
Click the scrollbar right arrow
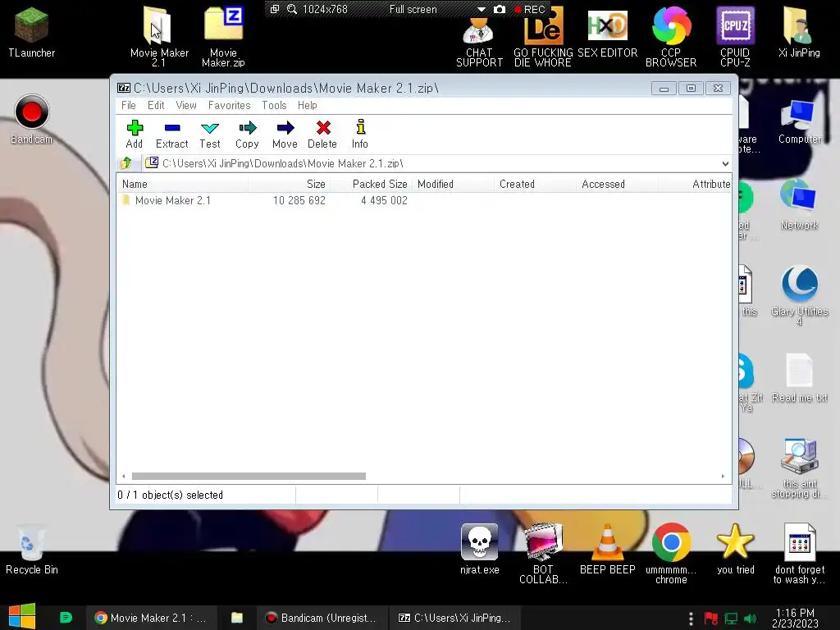pyautogui.click(x=723, y=477)
